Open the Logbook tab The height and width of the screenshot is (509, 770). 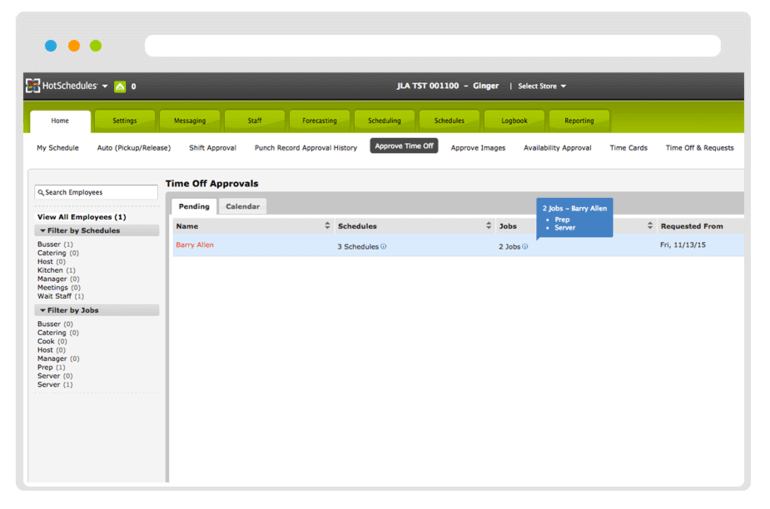pos(514,121)
